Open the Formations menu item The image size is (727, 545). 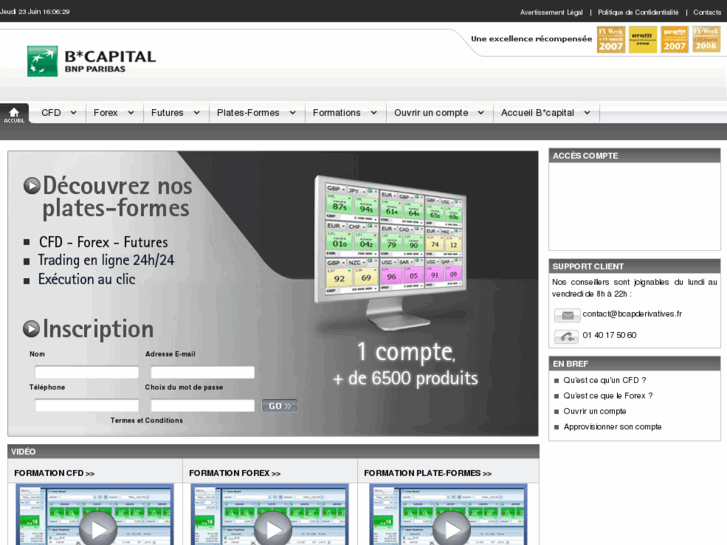click(336, 113)
